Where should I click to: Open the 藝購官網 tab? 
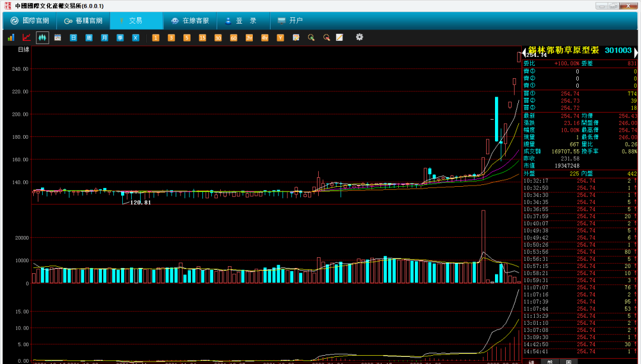[84, 20]
